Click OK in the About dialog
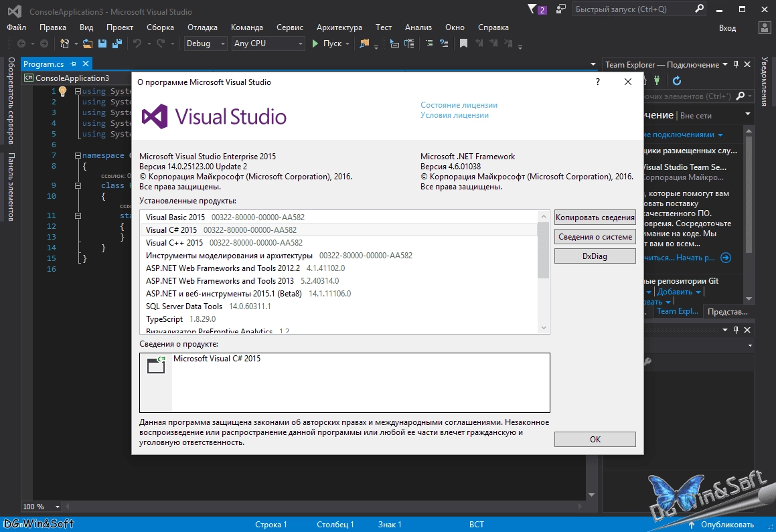The image size is (776, 532). point(595,439)
